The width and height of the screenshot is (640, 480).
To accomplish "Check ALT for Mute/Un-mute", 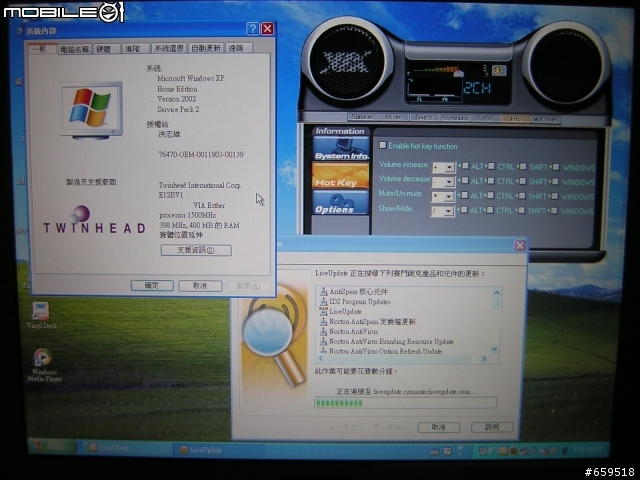I will (464, 196).
